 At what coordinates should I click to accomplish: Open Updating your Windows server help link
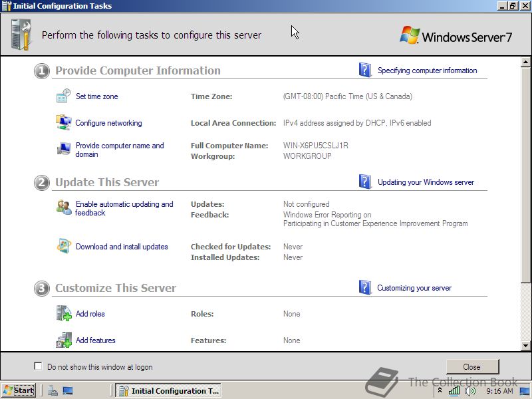tap(426, 182)
